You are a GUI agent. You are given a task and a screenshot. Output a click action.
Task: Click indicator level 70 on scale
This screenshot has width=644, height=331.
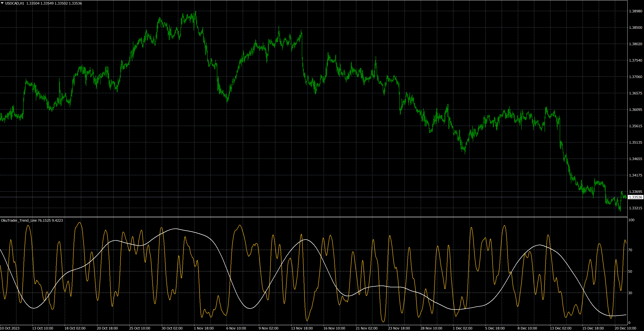630,250
